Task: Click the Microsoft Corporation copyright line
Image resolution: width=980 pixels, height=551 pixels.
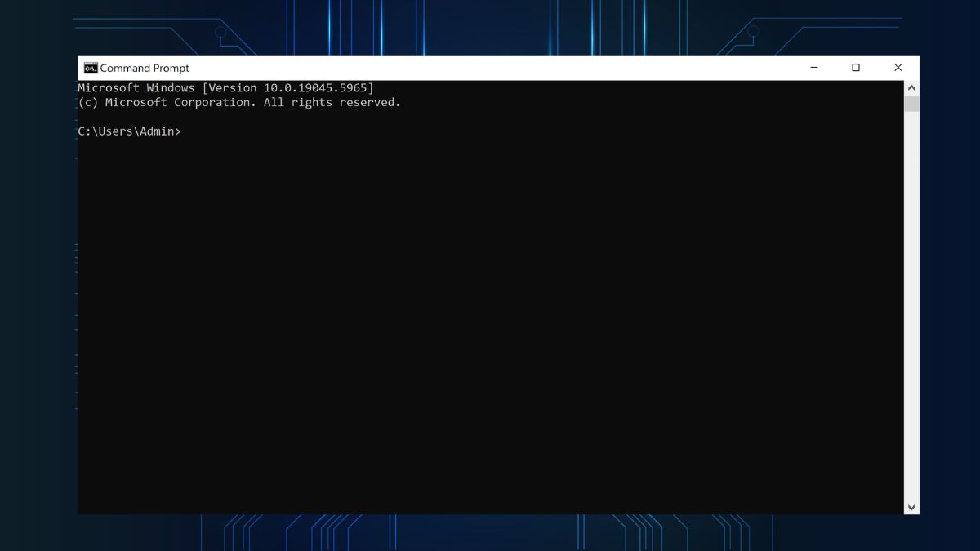Action: tap(239, 102)
